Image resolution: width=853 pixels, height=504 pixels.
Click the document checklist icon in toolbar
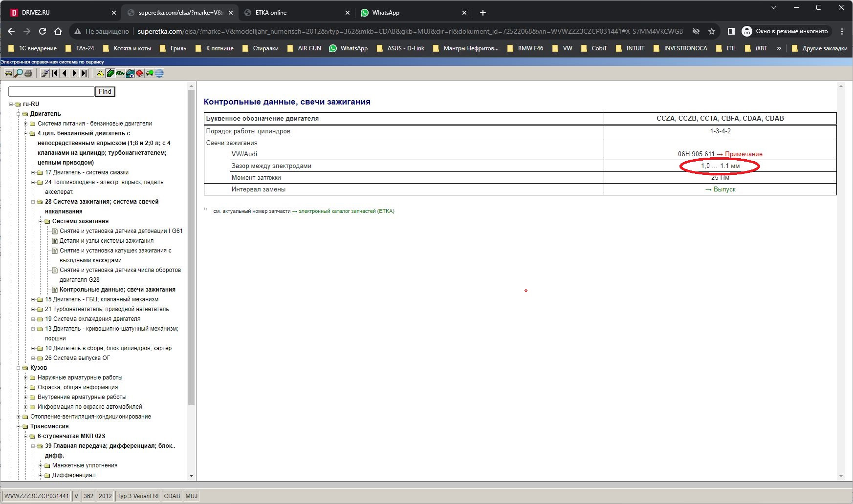point(45,73)
